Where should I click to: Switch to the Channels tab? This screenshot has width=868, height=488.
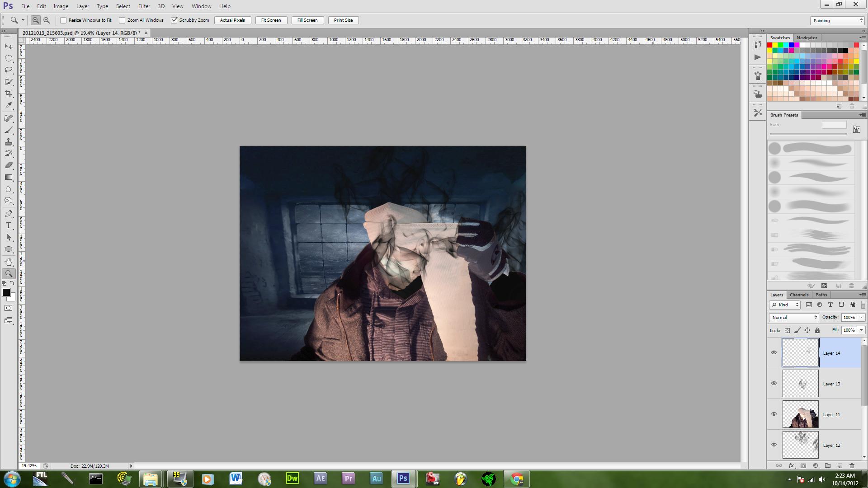[799, 295]
